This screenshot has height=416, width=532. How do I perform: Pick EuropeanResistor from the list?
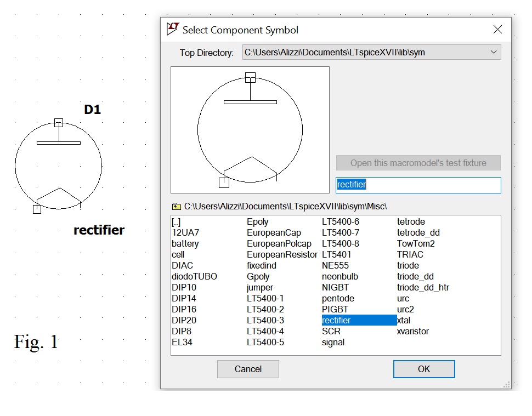click(282, 255)
